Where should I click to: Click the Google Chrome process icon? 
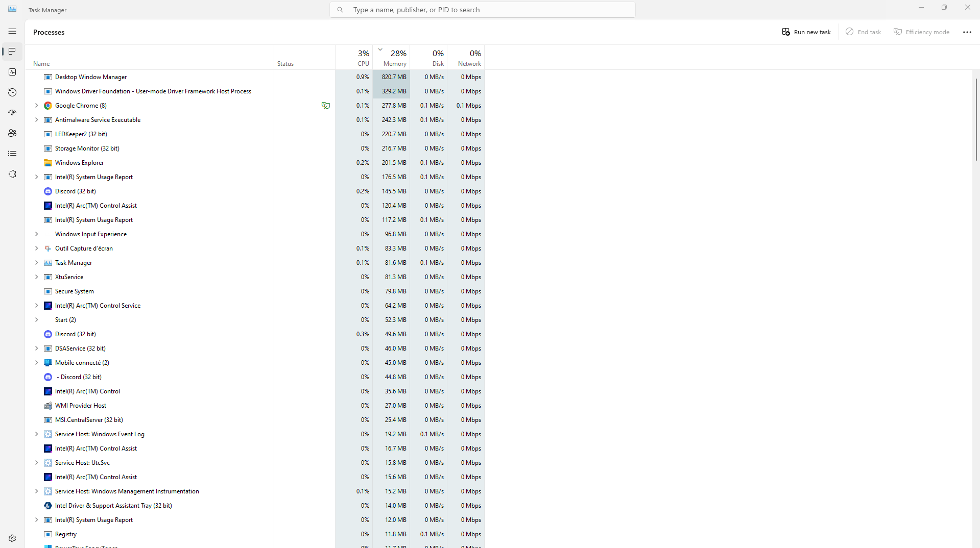48,106
